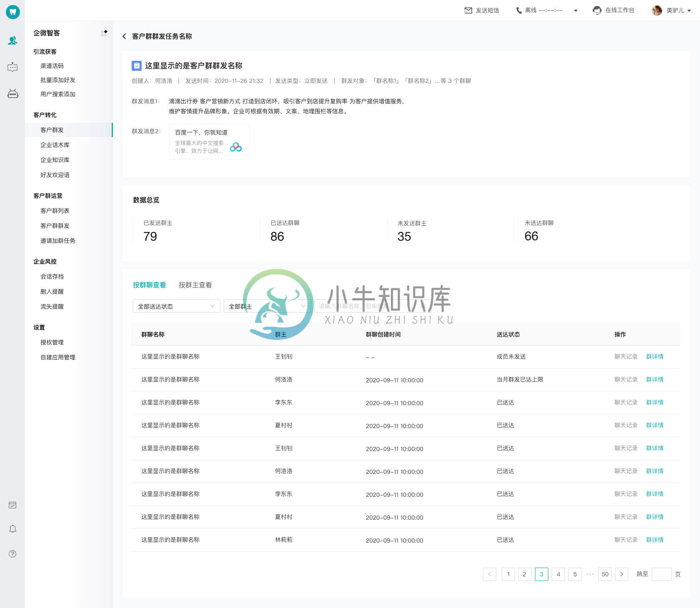Open the calendar task icon in sidebar
Image resolution: width=700 pixels, height=608 pixels.
pyautogui.click(x=12, y=505)
